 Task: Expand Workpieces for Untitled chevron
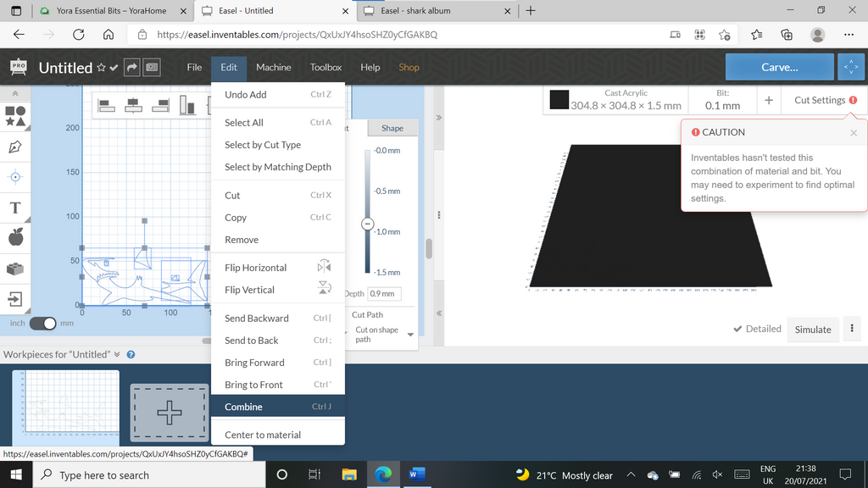[117, 354]
